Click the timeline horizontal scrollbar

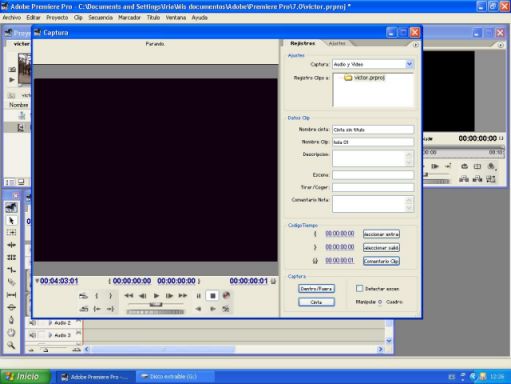point(163,349)
